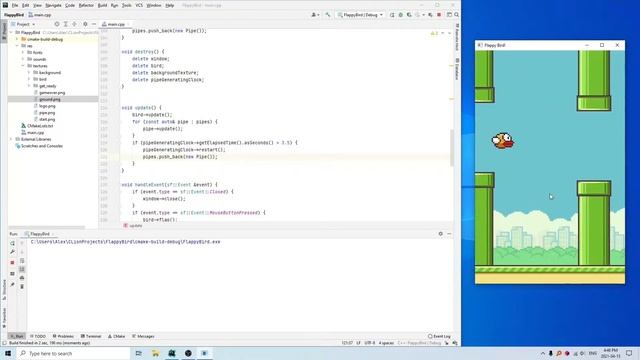Click Restore Layout icon in Run panel
The height and width of the screenshot is (360, 640).
point(12,273)
